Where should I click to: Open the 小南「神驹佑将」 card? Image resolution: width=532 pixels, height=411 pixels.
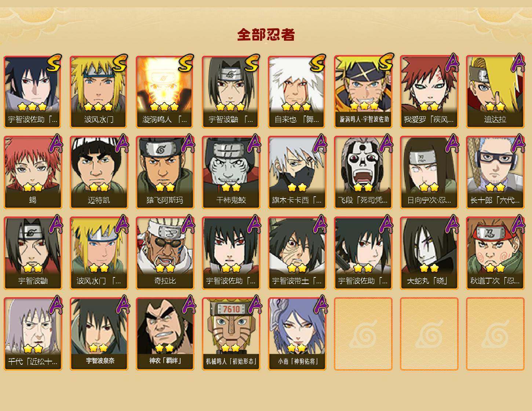point(297,334)
